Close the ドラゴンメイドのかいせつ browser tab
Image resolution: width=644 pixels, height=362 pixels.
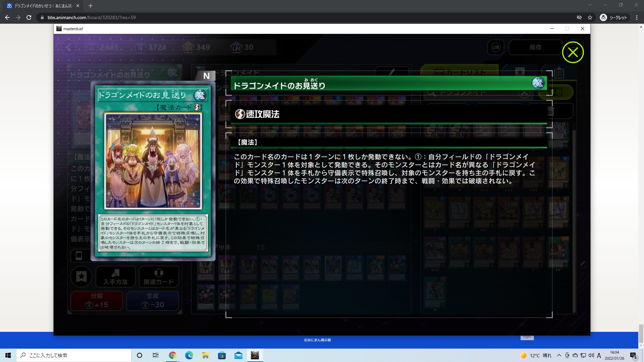(x=78, y=6)
